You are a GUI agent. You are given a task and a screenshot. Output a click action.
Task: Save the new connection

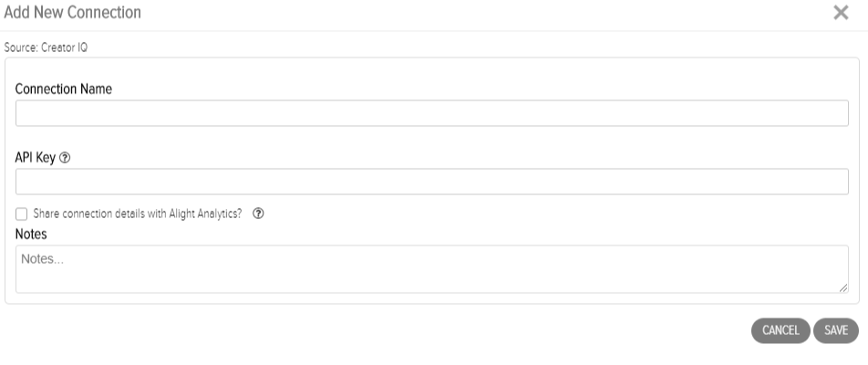[x=836, y=330]
